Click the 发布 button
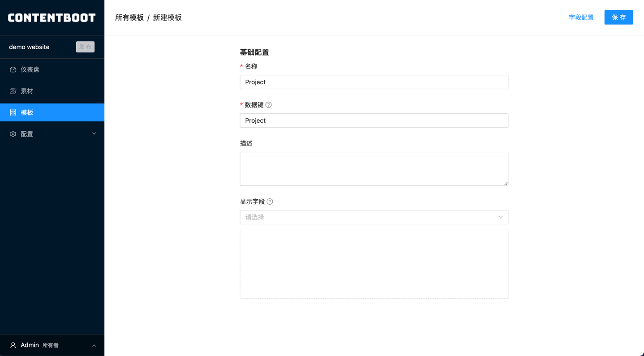Screen dimensions: 644x356 click(x=85, y=47)
